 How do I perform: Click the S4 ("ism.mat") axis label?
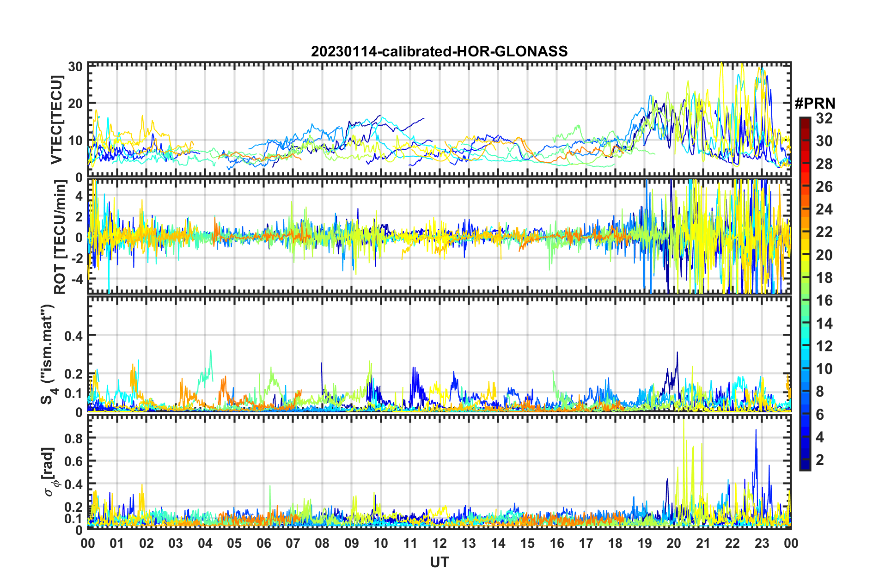[x=48, y=355]
